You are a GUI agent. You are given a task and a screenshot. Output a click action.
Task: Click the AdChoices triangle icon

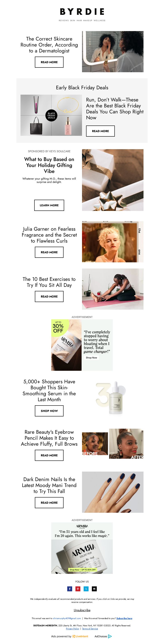pos(110,636)
